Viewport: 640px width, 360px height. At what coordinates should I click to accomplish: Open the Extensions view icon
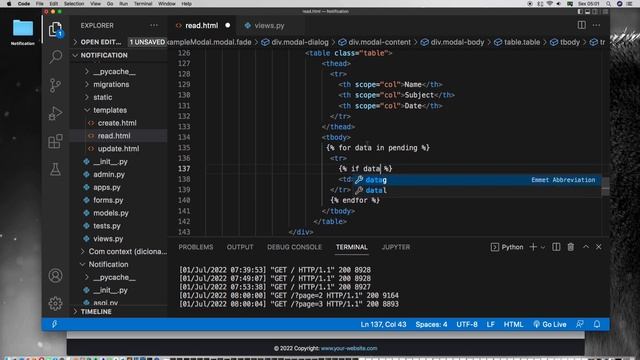[x=56, y=141]
